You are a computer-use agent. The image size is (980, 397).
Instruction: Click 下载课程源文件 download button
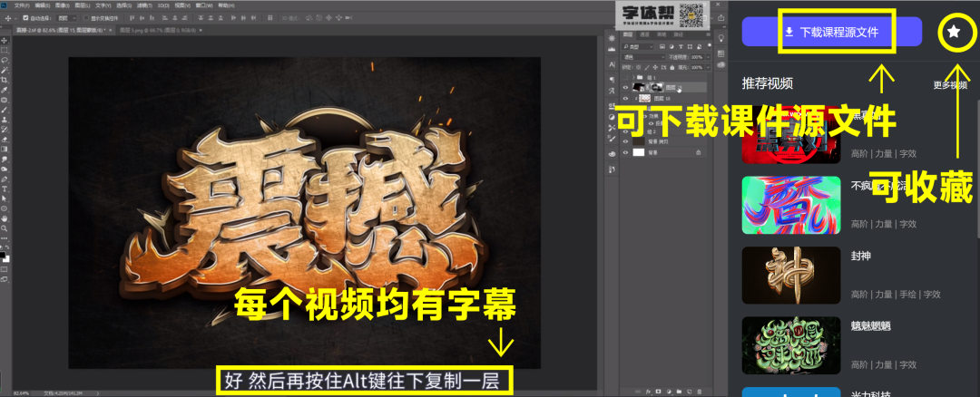[x=832, y=31]
